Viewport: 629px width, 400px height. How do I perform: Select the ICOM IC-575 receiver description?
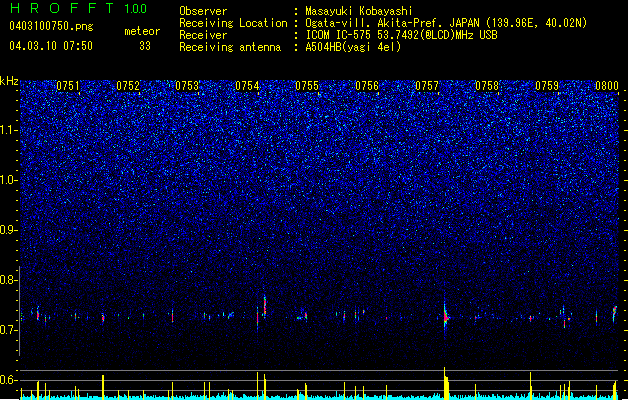(x=401, y=35)
